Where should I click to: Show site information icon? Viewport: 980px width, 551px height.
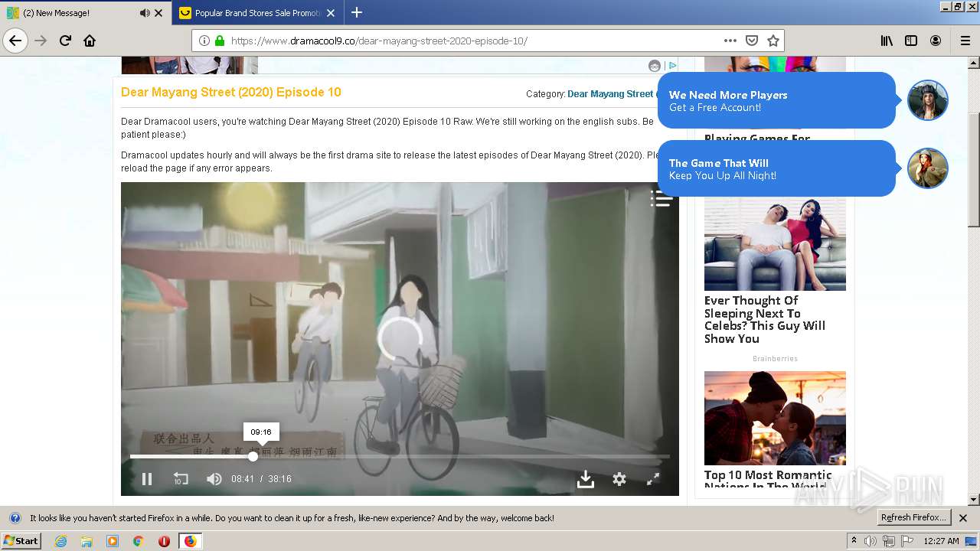[204, 41]
